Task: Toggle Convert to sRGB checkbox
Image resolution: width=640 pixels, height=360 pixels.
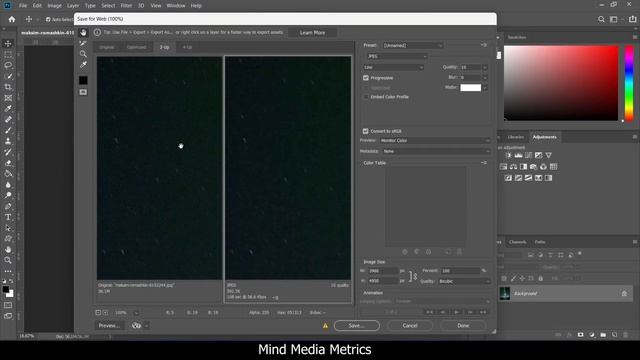Action: click(x=366, y=131)
